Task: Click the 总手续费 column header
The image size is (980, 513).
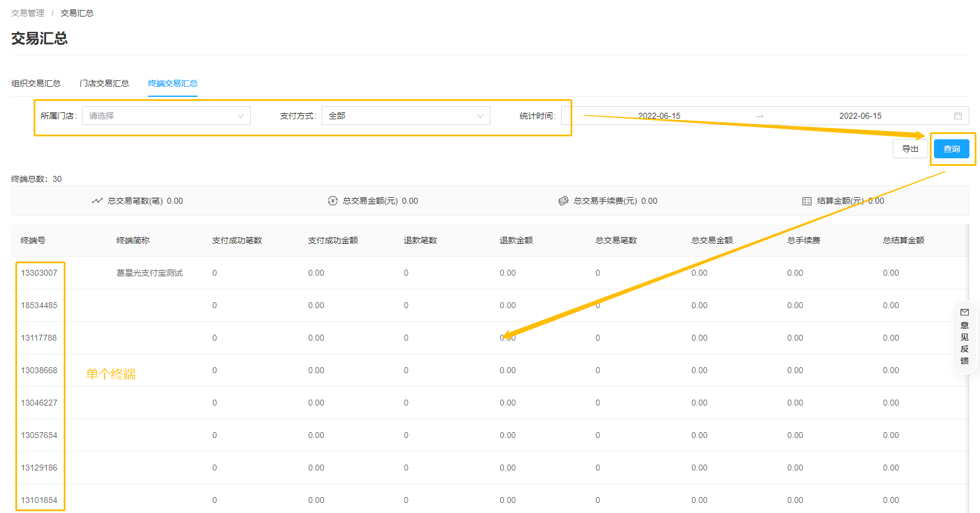Action: pos(804,240)
